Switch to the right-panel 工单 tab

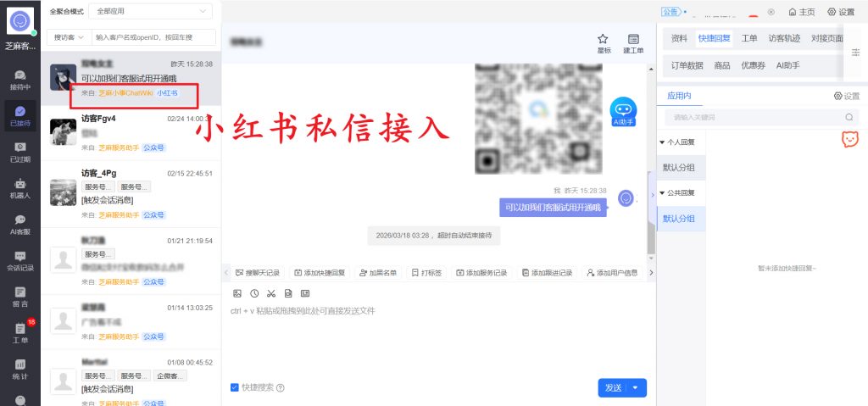(749, 39)
